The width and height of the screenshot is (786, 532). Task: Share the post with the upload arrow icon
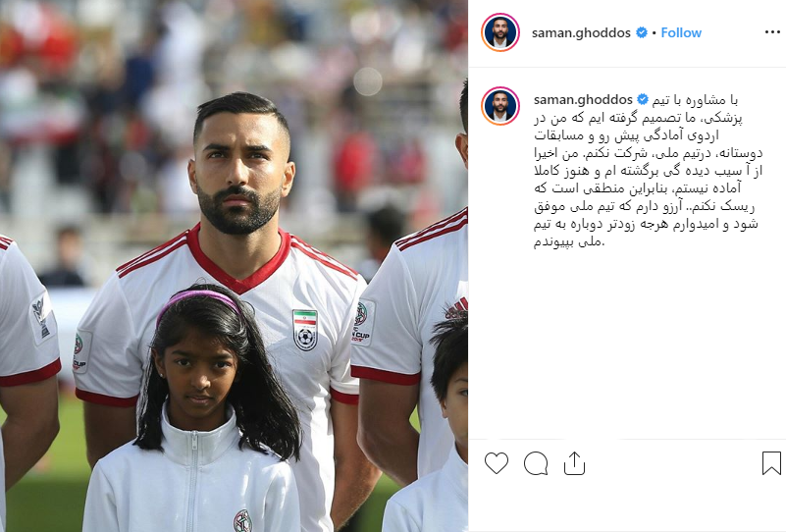coord(574,463)
